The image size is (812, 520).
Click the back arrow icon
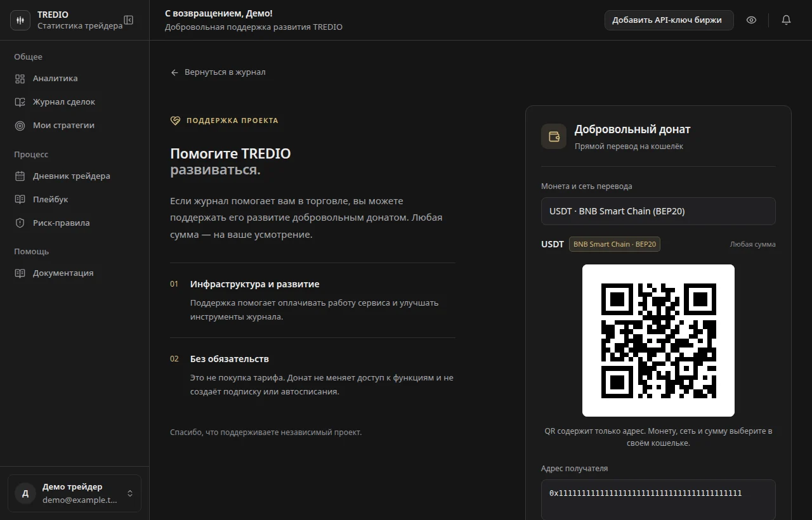pos(174,72)
